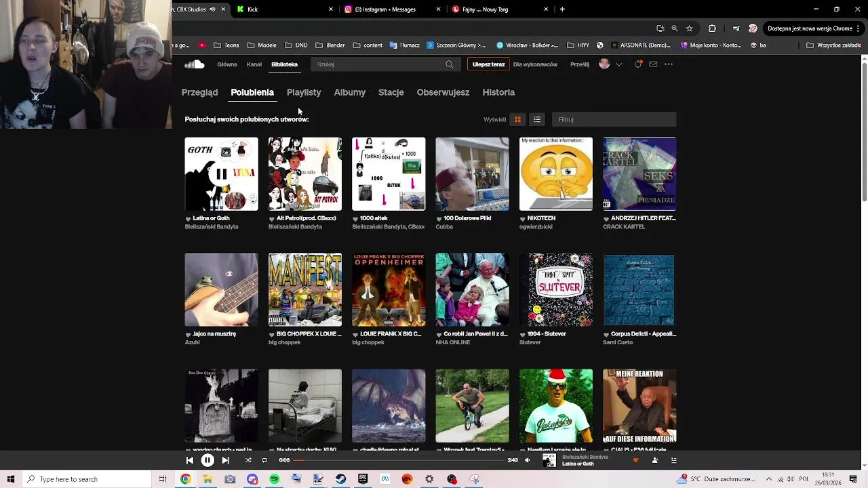Skip to next track in player
Screen dimensions: 868x488
[225, 460]
